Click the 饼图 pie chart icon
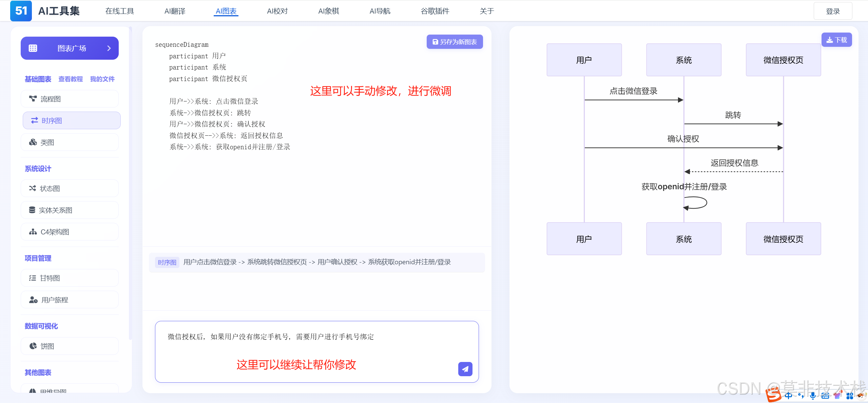Screen dimensions: 868x403 (33, 346)
